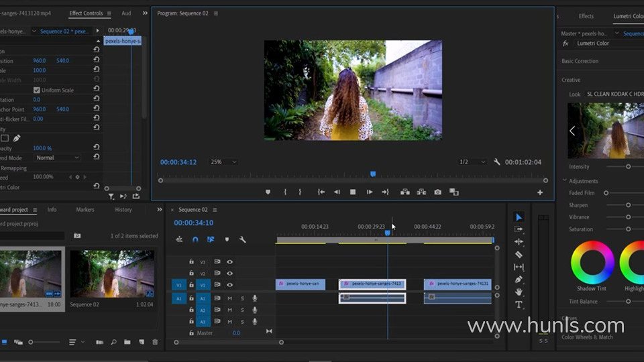Toggle Snap magnet in timeline

[x=195, y=239]
